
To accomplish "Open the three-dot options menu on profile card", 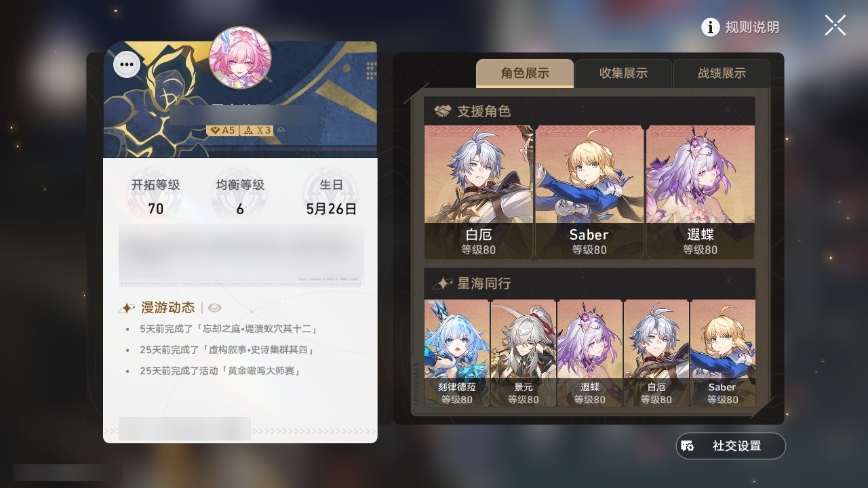I will tap(127, 65).
